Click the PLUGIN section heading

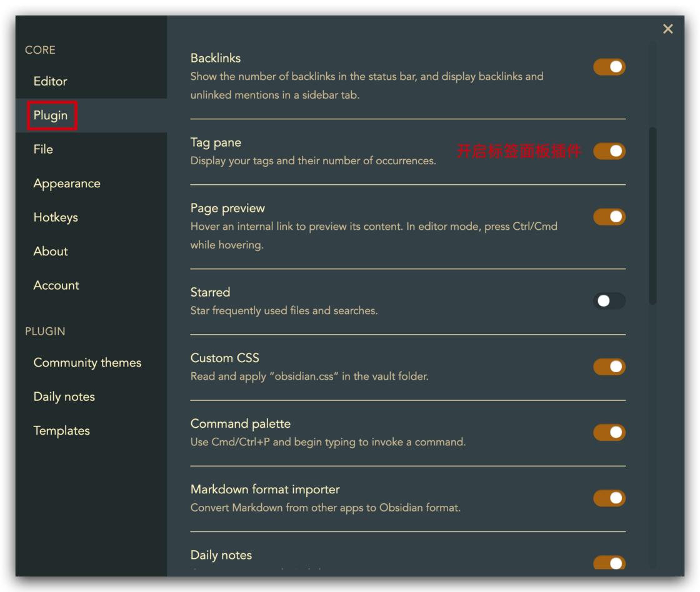45,332
